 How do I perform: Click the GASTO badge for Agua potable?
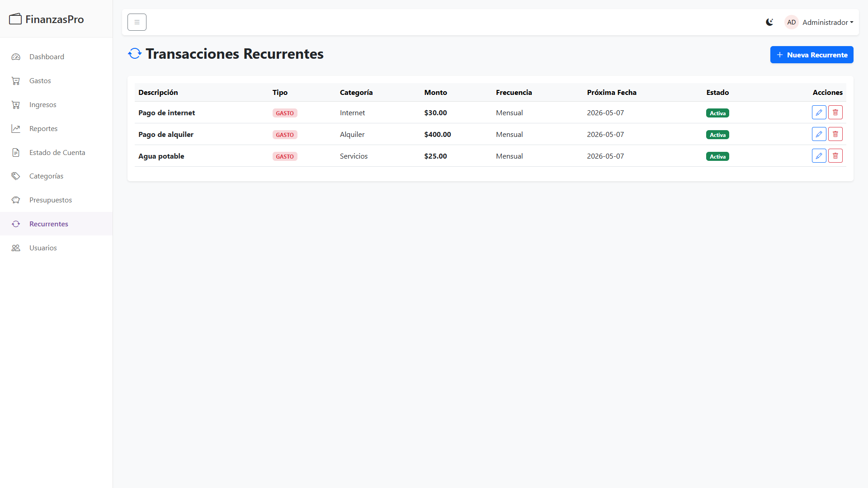click(x=285, y=156)
